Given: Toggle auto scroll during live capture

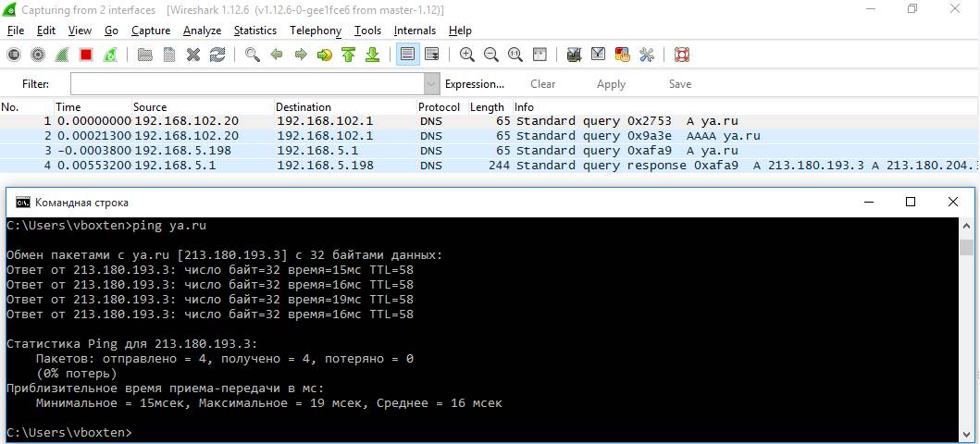Looking at the screenshot, I should point(431,55).
